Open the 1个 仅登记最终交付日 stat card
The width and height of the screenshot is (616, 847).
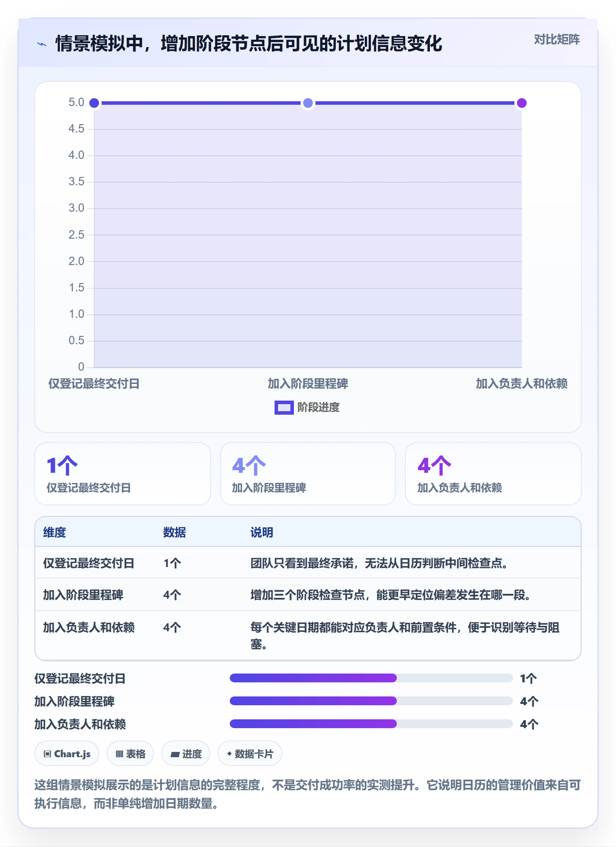pyautogui.click(x=123, y=474)
